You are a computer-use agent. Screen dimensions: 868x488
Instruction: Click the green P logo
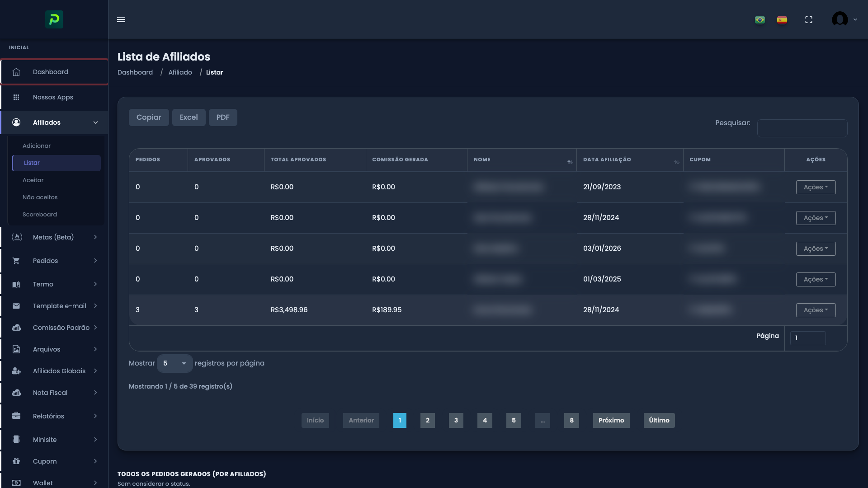(x=54, y=19)
